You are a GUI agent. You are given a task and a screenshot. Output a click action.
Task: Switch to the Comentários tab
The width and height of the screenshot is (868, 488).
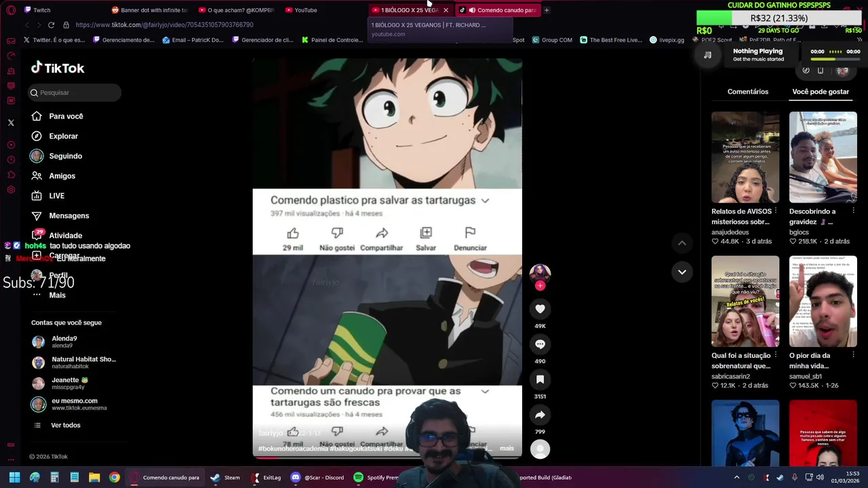tap(748, 91)
